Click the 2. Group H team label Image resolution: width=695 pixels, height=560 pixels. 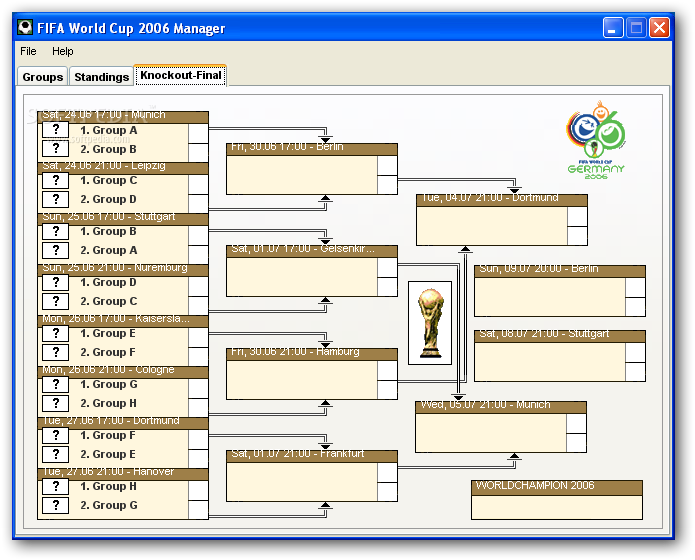109,403
